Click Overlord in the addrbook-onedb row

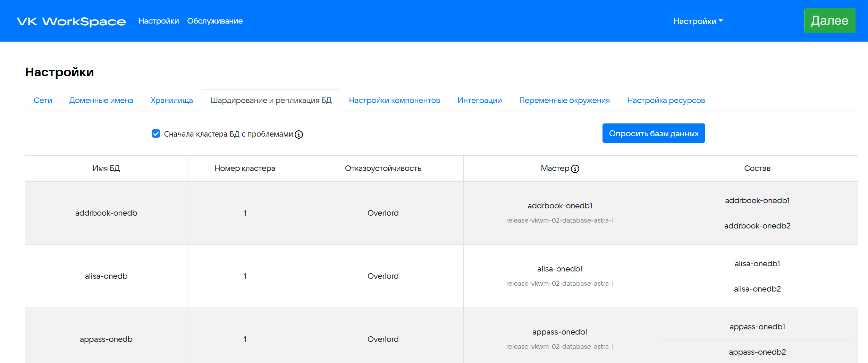383,213
